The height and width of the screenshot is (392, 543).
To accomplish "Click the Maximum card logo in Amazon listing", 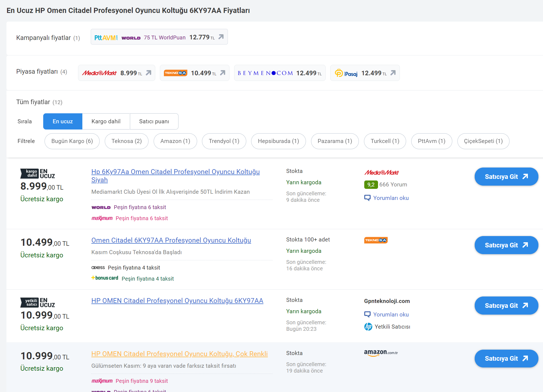I will point(102,381).
